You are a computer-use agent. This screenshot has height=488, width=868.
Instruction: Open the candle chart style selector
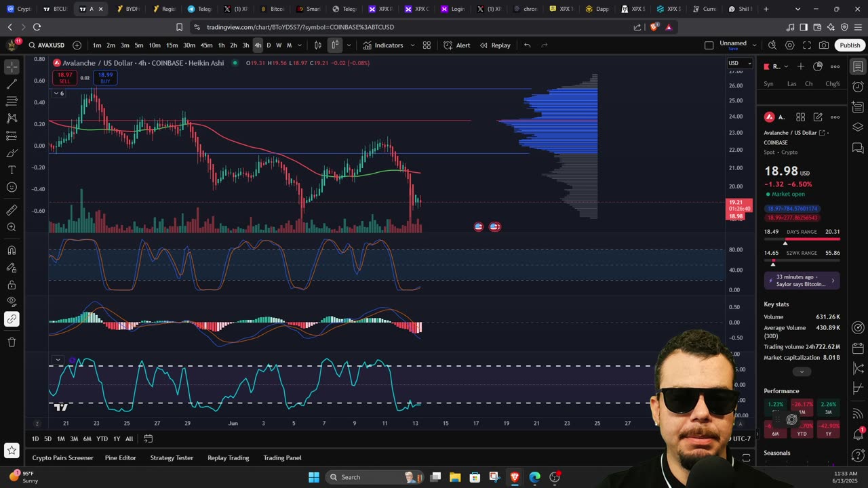[x=335, y=45]
